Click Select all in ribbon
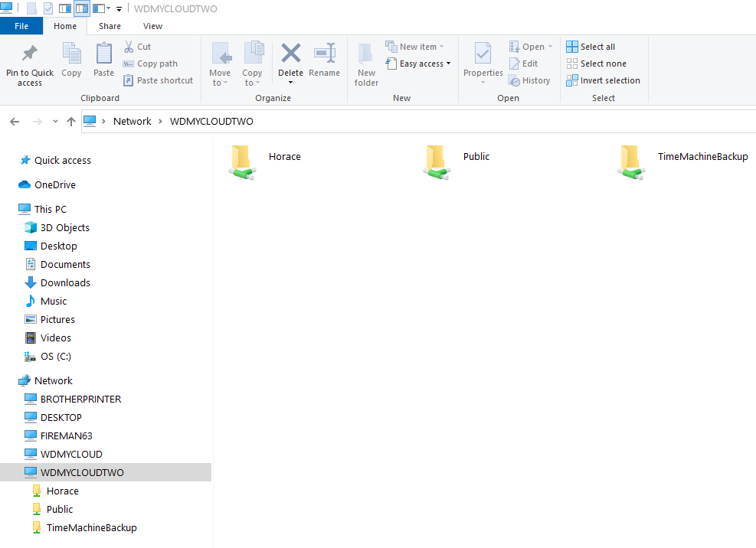Screen dimensions: 756x548 (x=591, y=47)
